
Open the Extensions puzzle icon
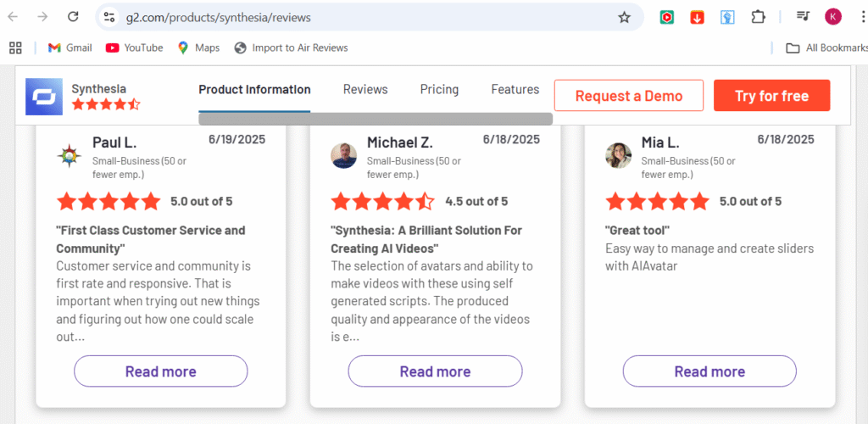click(x=758, y=17)
